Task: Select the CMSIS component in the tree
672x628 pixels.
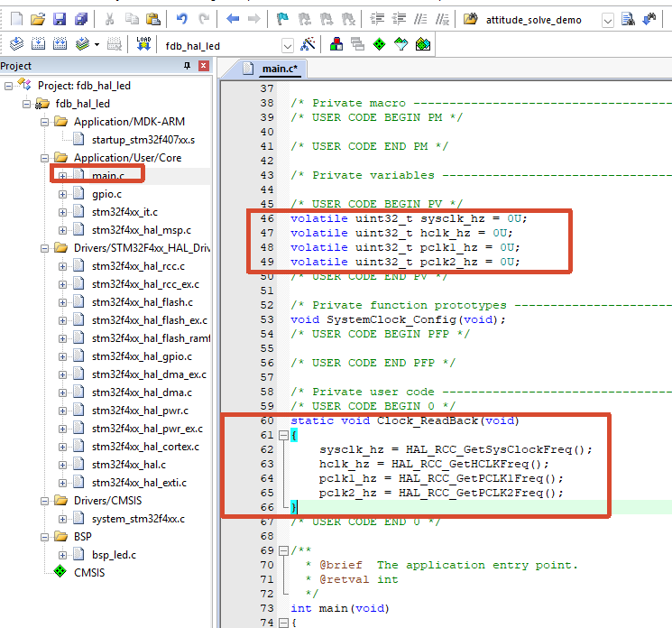Action: coord(89,573)
